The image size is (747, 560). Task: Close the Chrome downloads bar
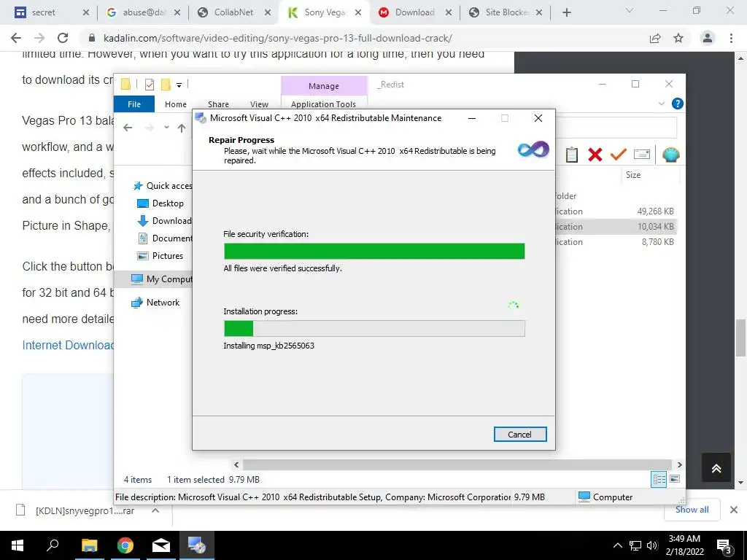[734, 510]
